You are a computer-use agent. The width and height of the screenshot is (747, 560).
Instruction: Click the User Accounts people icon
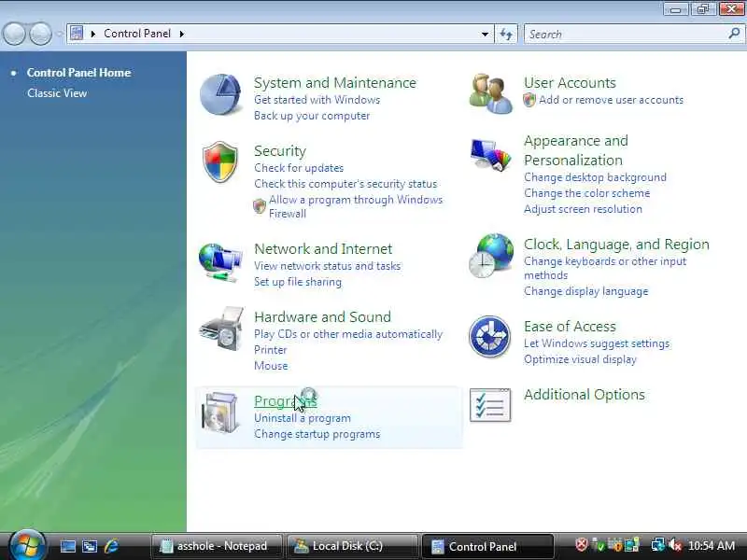[x=491, y=94]
